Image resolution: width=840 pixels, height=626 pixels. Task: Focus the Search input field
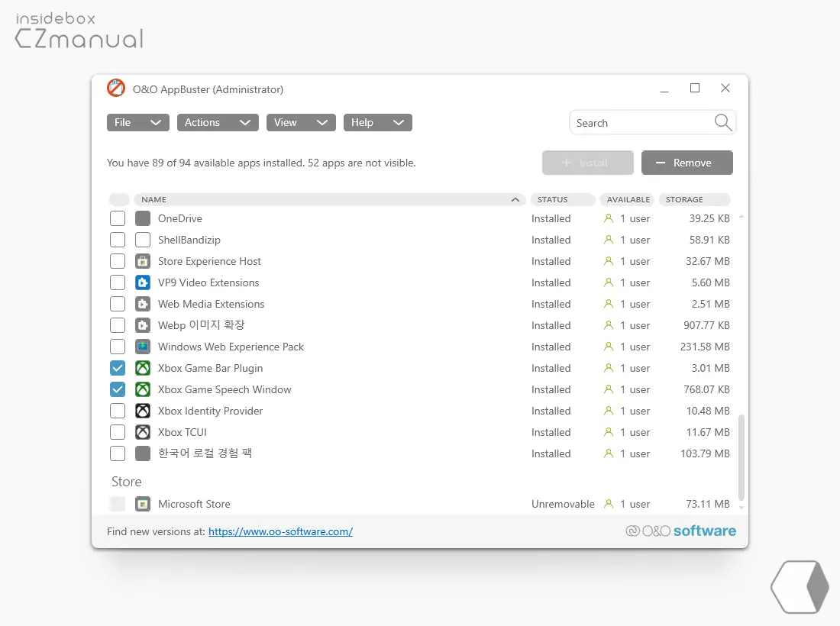click(640, 122)
